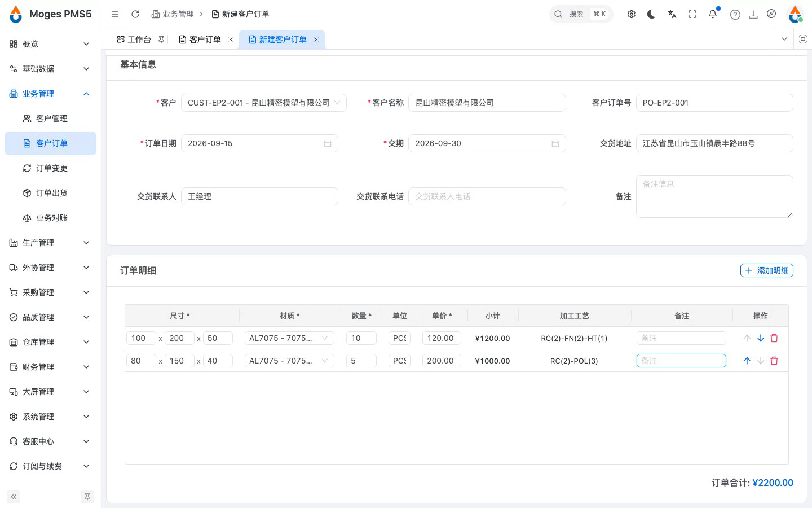The height and width of the screenshot is (508, 812).
Task: Open the user avatar menu
Action: pos(795,14)
